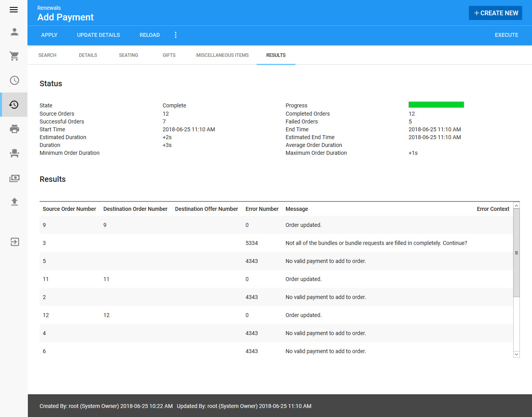Open the printer icon in sidebar

point(15,129)
